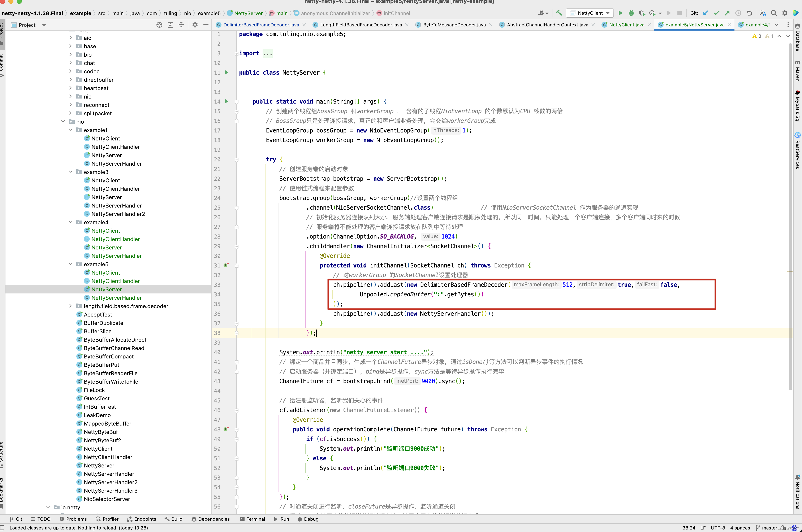Click the Build project hammer icon
802x532 pixels.
pyautogui.click(x=559, y=13)
